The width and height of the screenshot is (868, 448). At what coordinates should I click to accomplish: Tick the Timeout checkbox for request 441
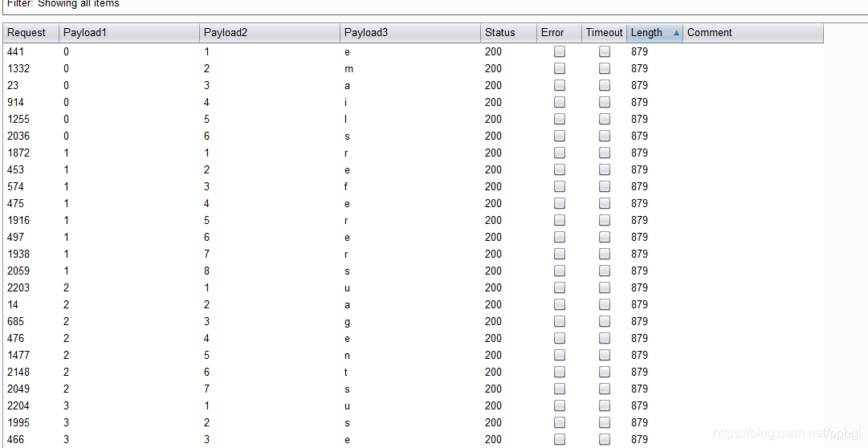(x=605, y=51)
